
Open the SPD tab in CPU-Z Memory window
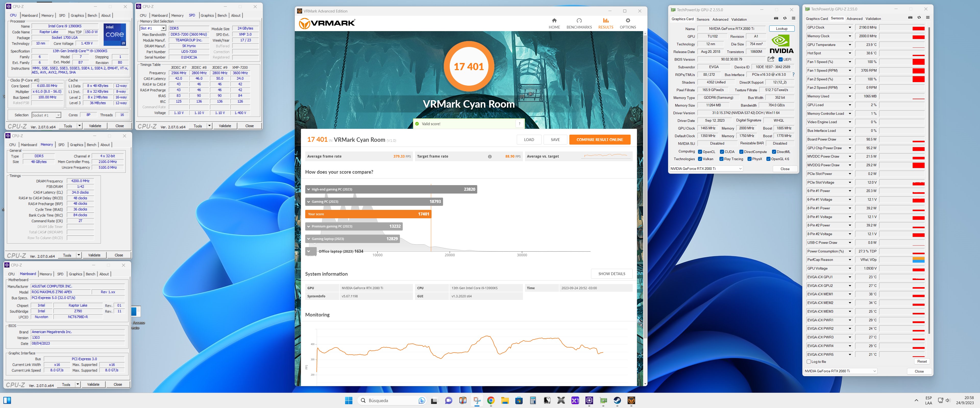tap(61, 145)
